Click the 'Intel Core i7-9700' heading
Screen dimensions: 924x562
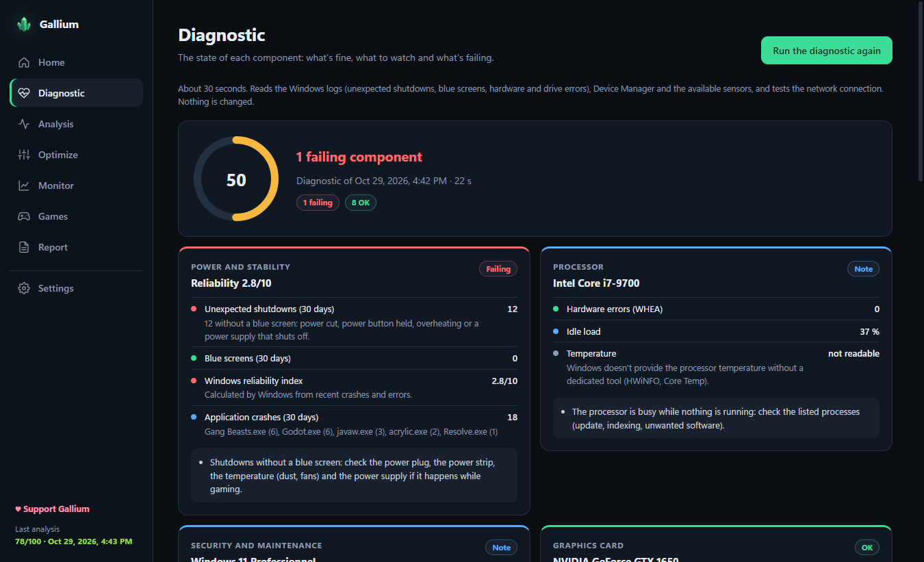(596, 283)
